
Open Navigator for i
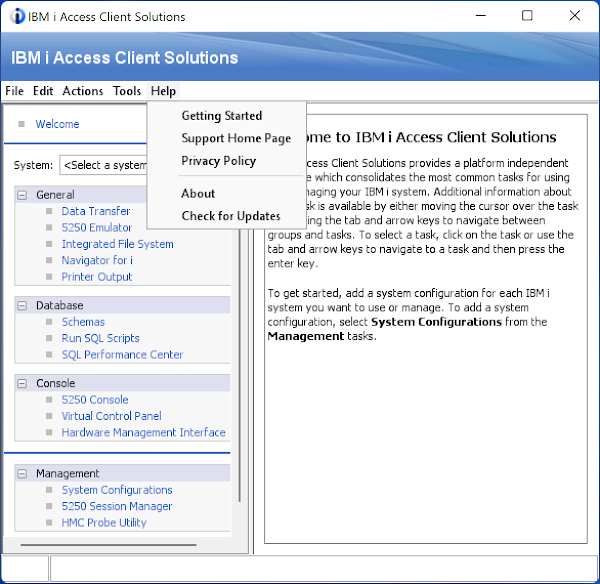[x=97, y=261]
